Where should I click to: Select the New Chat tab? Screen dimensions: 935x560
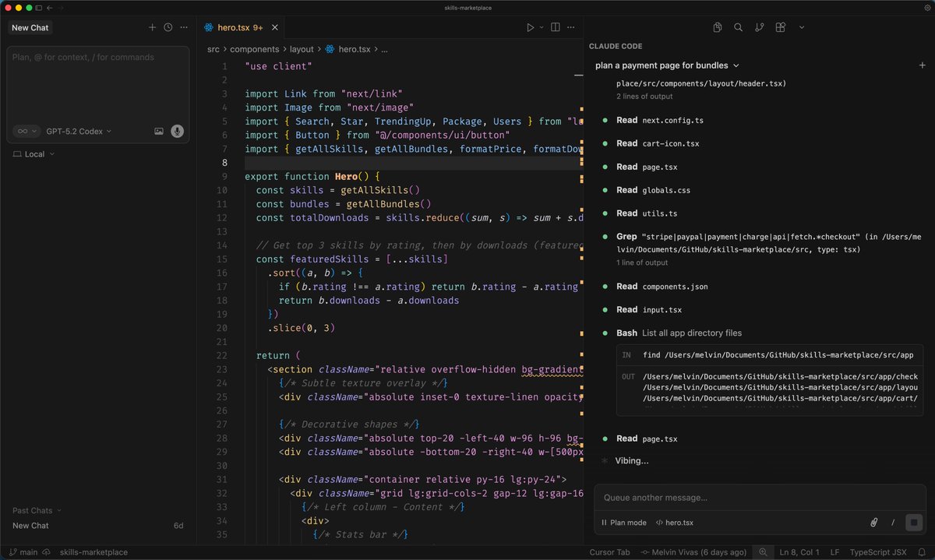pos(30,27)
